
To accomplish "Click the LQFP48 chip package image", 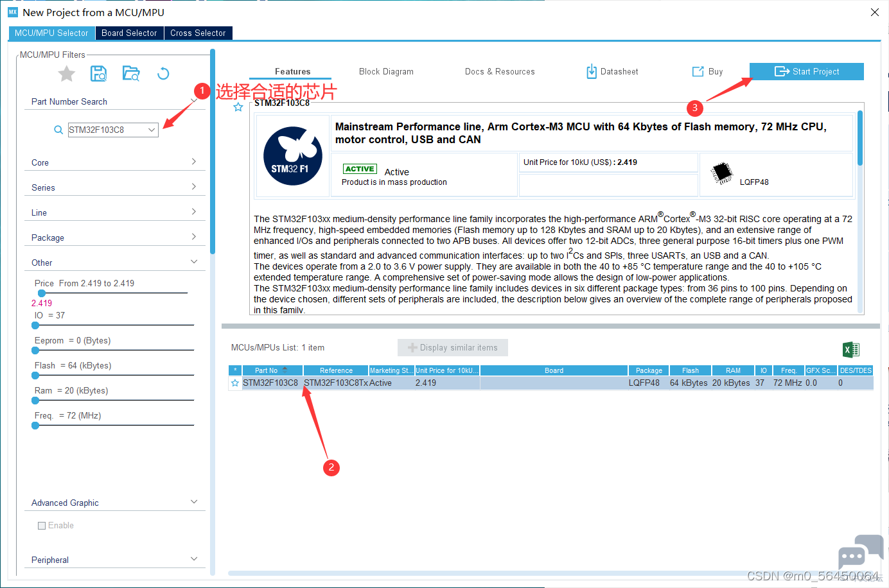I will click(x=723, y=173).
